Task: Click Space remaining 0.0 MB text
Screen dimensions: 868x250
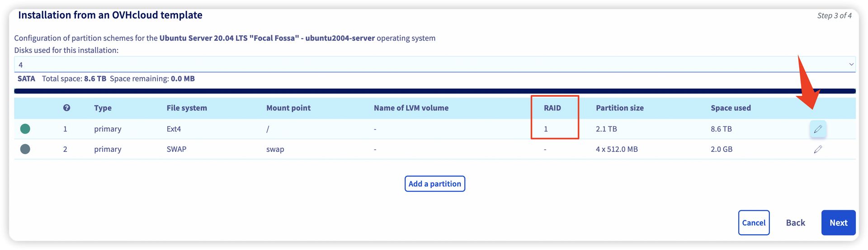Action: 152,79
